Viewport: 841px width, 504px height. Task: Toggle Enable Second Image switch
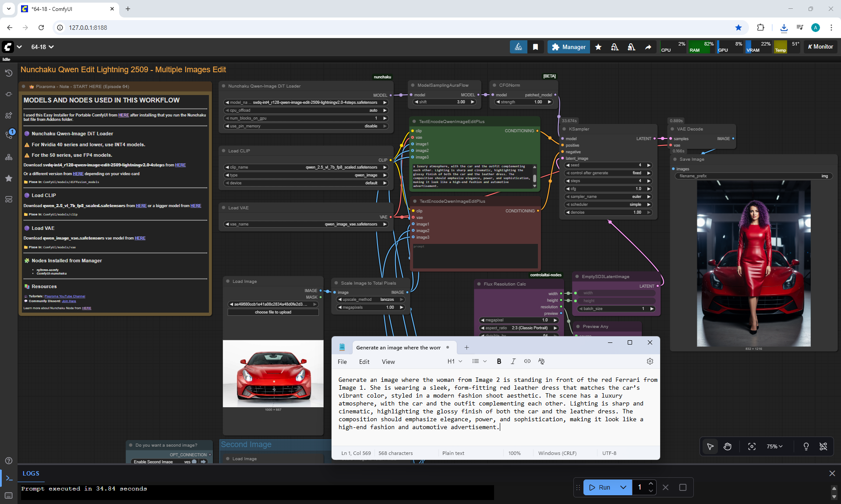click(194, 462)
